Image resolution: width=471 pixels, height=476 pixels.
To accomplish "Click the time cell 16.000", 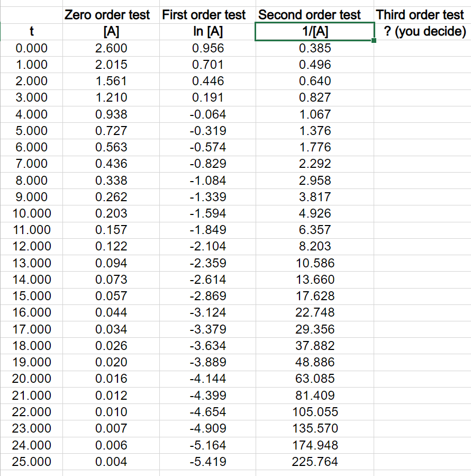I will [32, 312].
